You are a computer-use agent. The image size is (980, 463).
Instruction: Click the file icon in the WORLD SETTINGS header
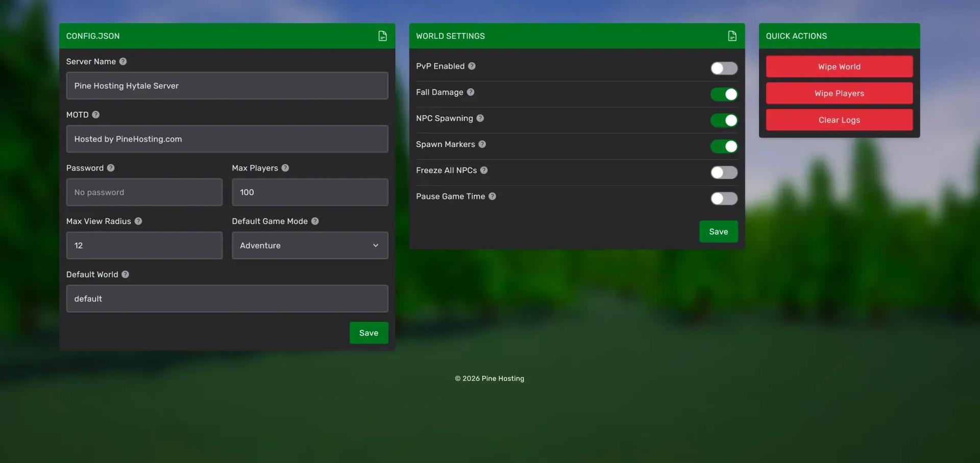point(732,36)
